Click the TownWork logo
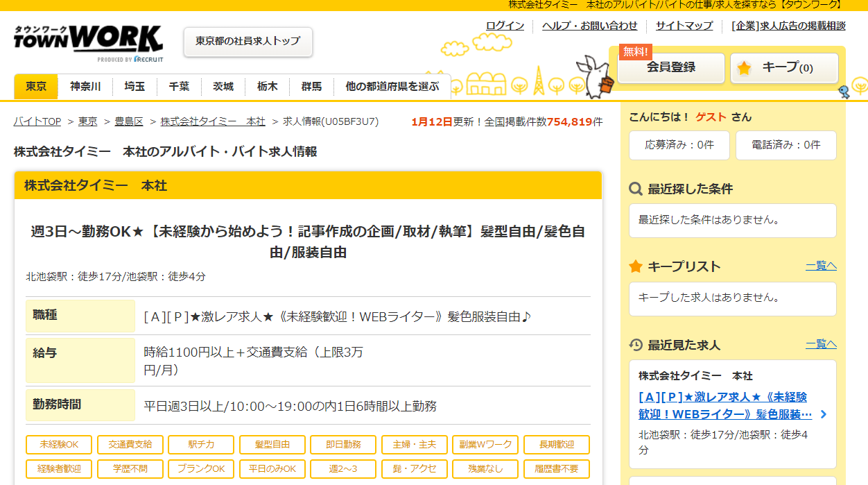868x485 pixels. coord(88,43)
